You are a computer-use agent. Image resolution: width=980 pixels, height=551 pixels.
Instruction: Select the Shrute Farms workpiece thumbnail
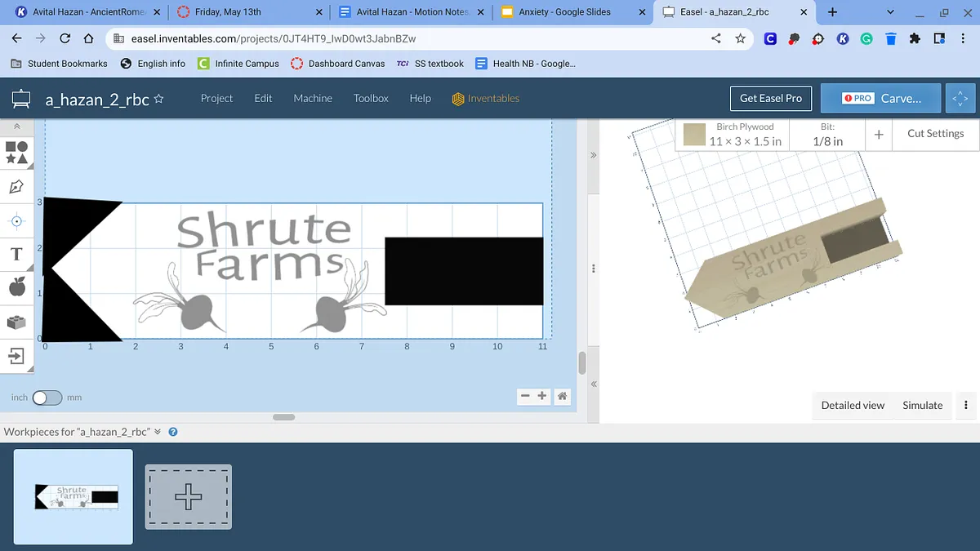[x=73, y=496]
